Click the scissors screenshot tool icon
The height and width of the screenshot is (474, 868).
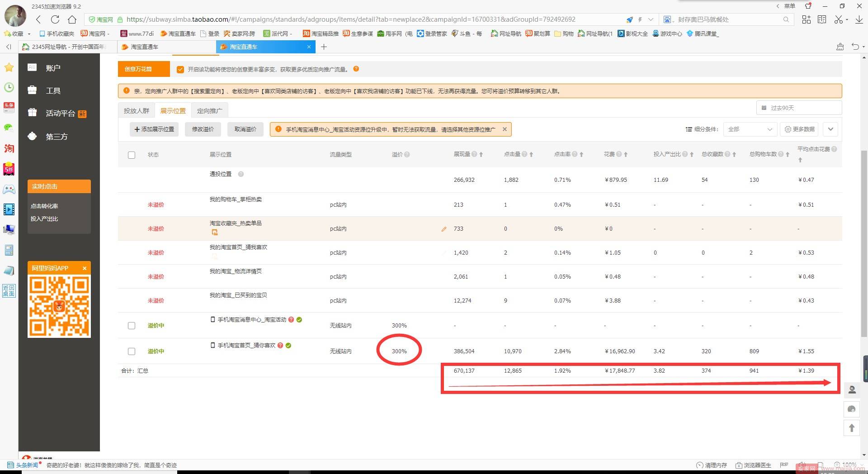(839, 19)
